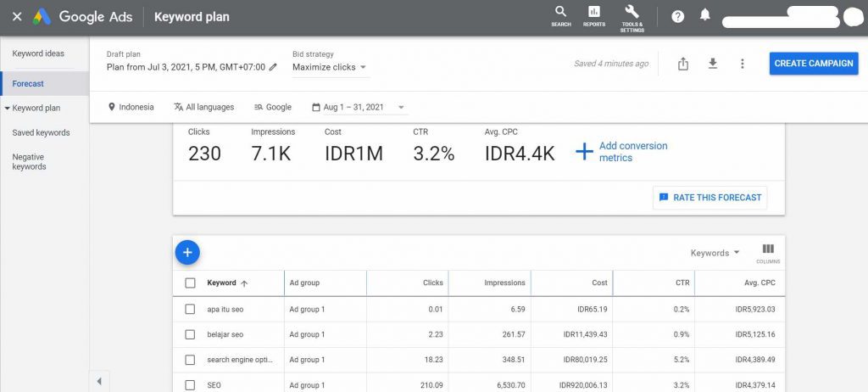
Task: Open the Columns icon
Action: coord(768,254)
